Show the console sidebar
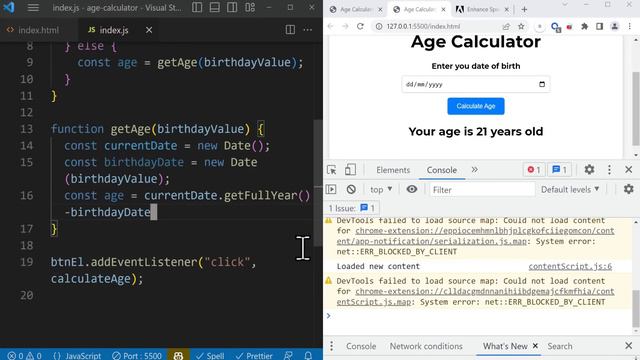The height and width of the screenshot is (360, 640). 331,189
